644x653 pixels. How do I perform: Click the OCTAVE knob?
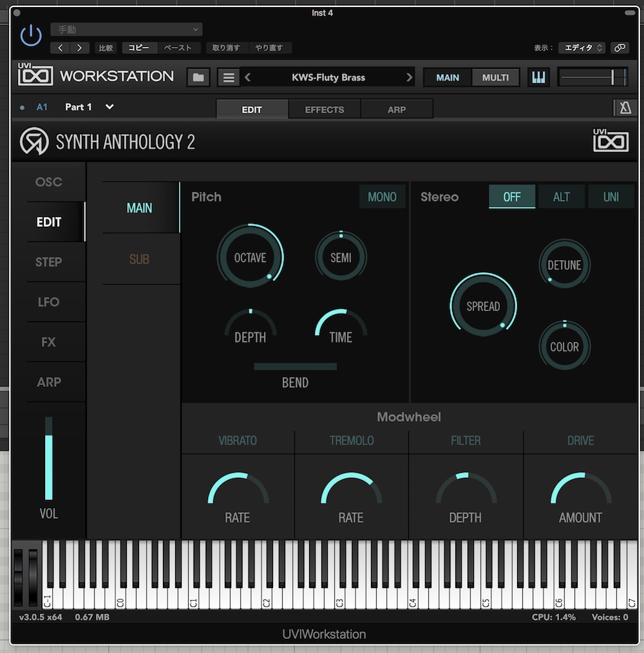[x=250, y=258]
